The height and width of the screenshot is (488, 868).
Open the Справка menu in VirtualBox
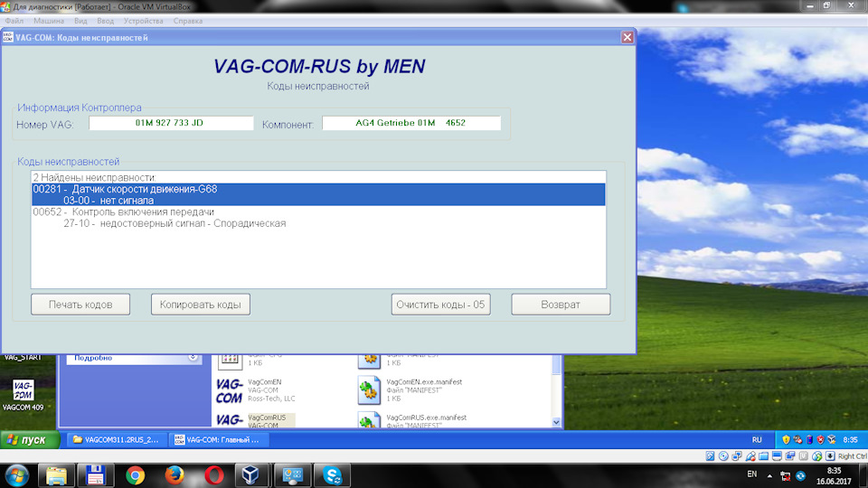point(188,21)
